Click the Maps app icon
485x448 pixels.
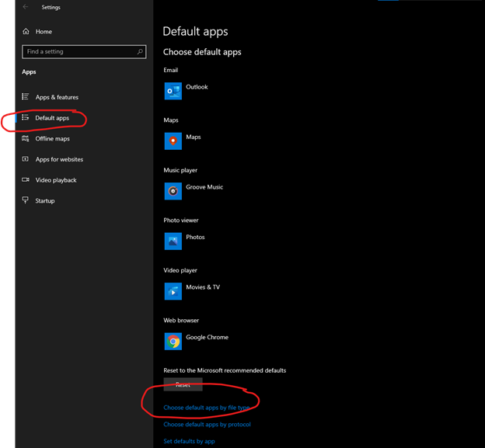173,141
